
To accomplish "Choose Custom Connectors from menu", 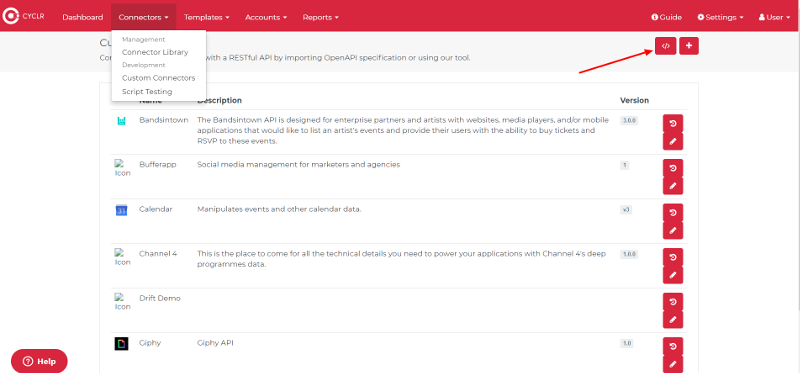I will point(159,78).
